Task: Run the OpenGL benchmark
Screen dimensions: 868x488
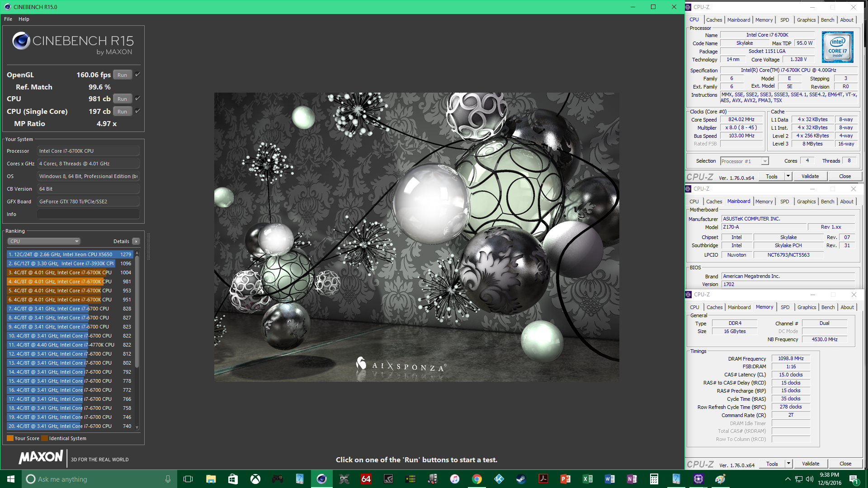Action: coord(122,75)
